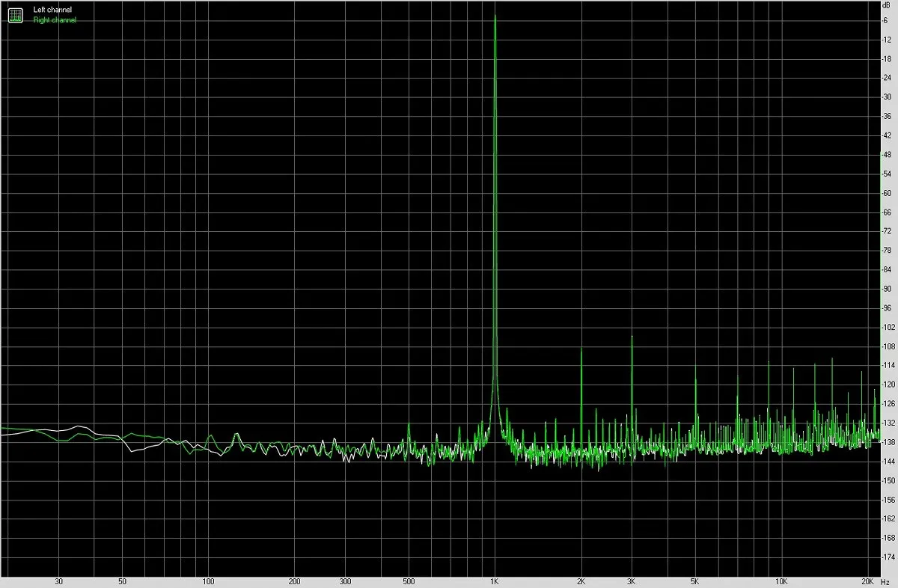Click the "20K" frequency axis label

(x=868, y=582)
